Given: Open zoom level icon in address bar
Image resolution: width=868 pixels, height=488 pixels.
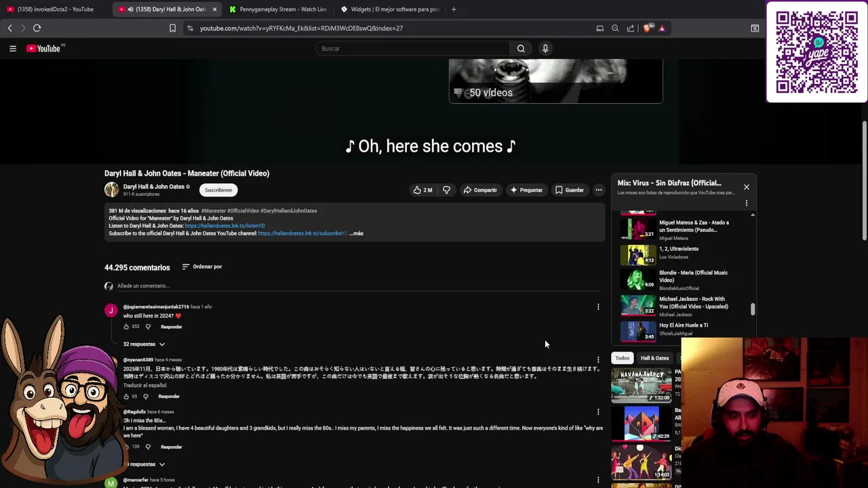Looking at the screenshot, I should (x=615, y=28).
